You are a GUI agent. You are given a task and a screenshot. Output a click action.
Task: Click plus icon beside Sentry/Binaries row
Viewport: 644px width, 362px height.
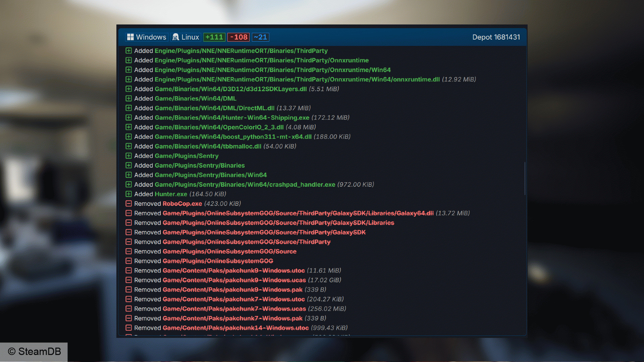128,165
